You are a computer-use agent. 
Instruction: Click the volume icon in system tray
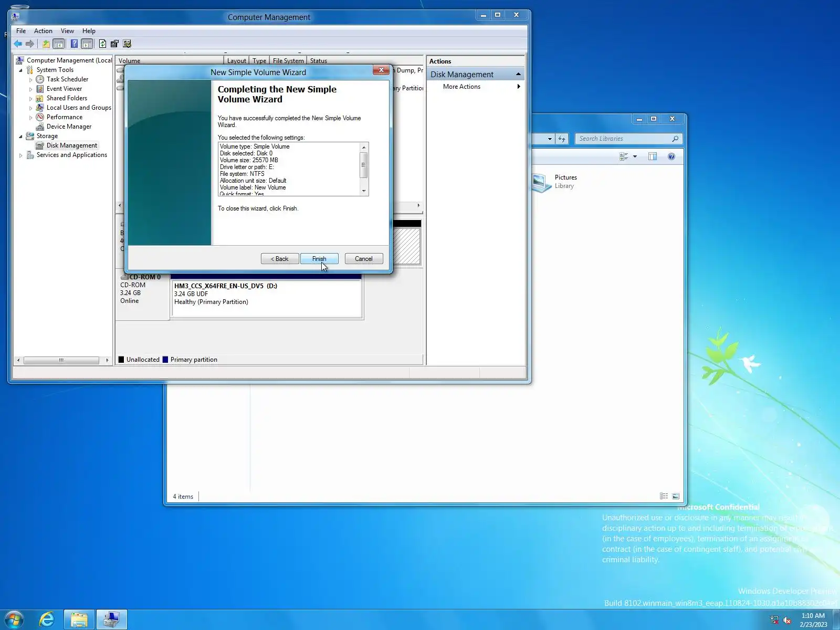click(787, 620)
